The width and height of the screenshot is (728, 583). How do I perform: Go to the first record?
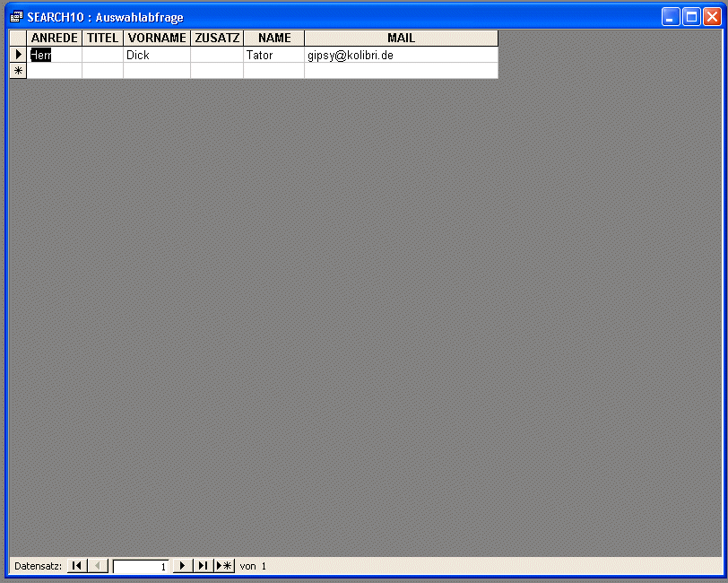[77, 565]
